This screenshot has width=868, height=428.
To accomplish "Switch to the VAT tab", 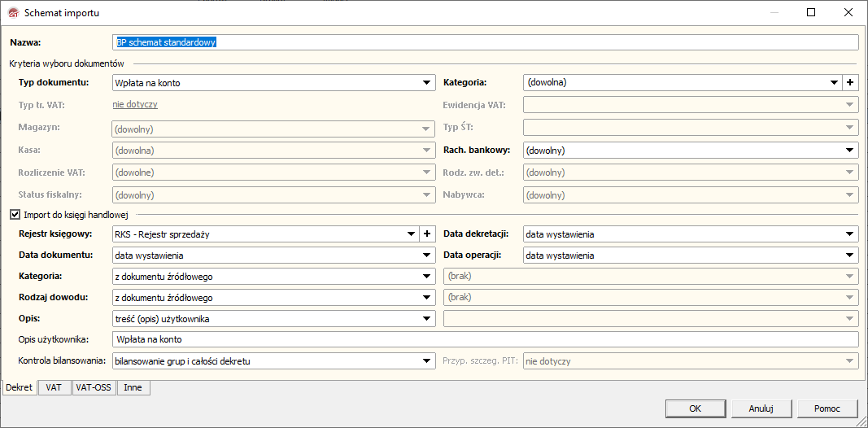I will coord(54,388).
